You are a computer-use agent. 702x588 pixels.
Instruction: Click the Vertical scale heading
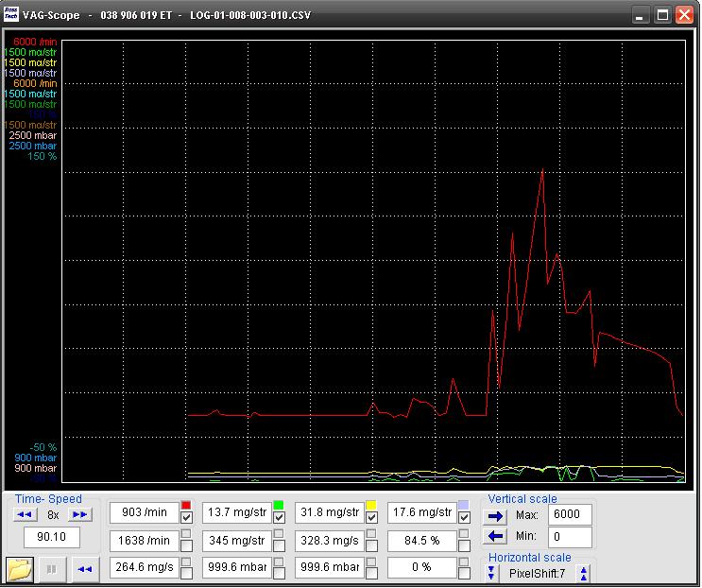522,499
